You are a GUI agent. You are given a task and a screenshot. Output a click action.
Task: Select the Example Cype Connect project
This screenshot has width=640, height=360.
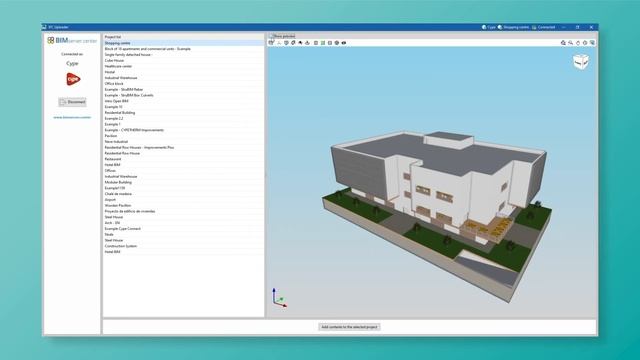tap(184, 229)
